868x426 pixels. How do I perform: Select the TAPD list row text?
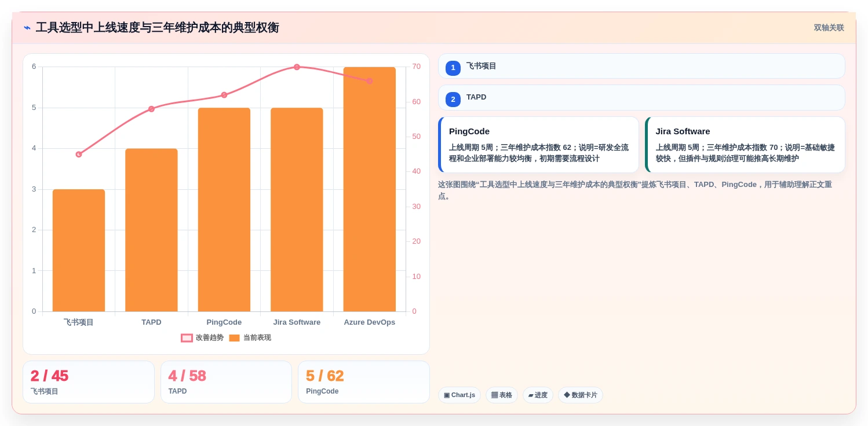coord(476,97)
